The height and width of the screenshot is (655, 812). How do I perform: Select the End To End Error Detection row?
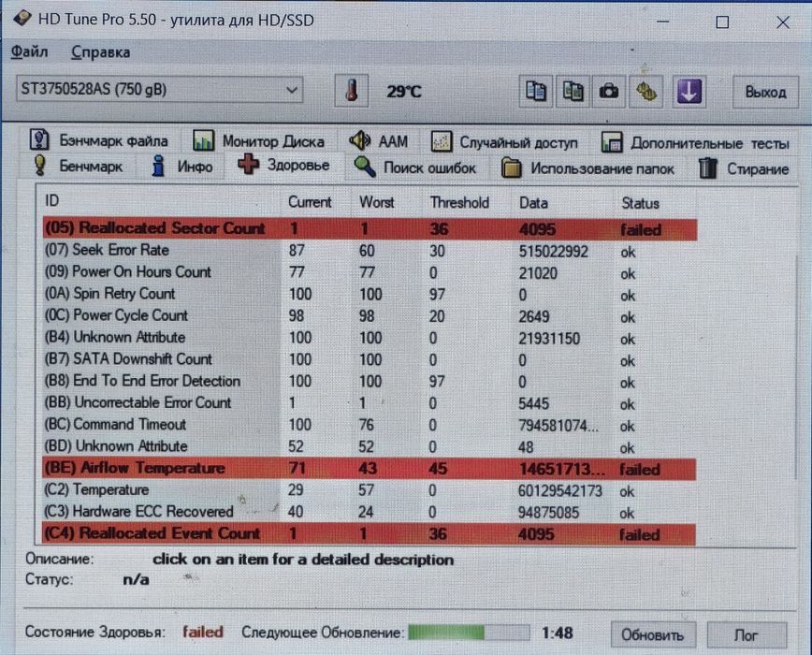coord(370,381)
